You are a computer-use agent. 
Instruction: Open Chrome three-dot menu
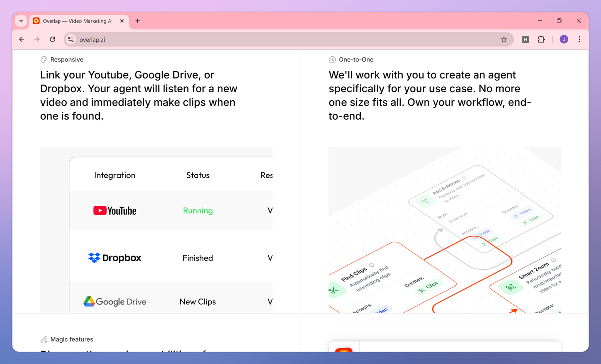point(579,39)
